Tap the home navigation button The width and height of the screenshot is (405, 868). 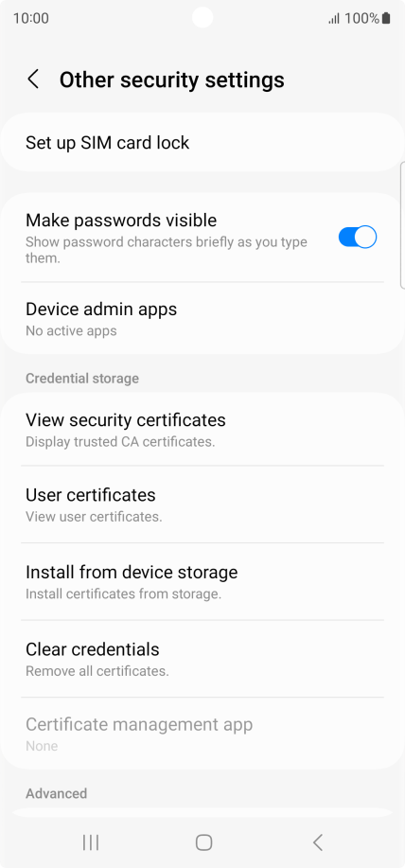click(203, 842)
